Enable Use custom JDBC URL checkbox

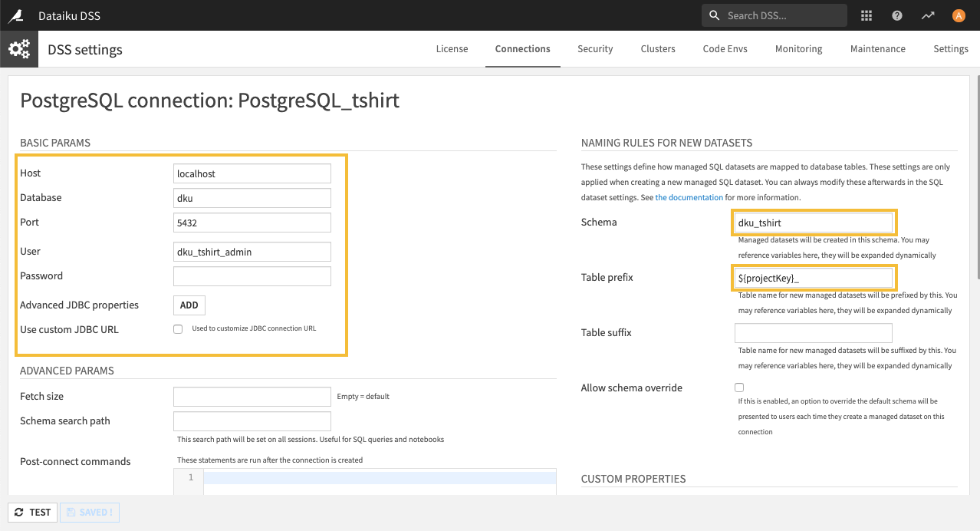pos(178,329)
